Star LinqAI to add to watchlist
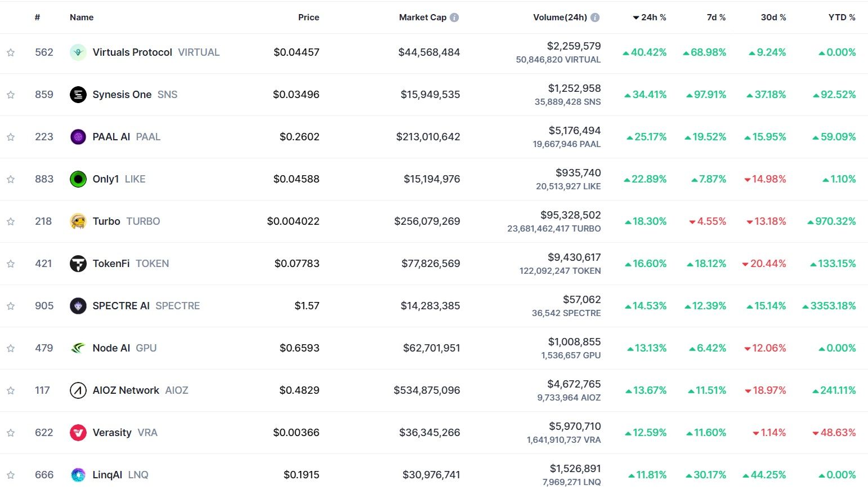 pyautogui.click(x=11, y=475)
